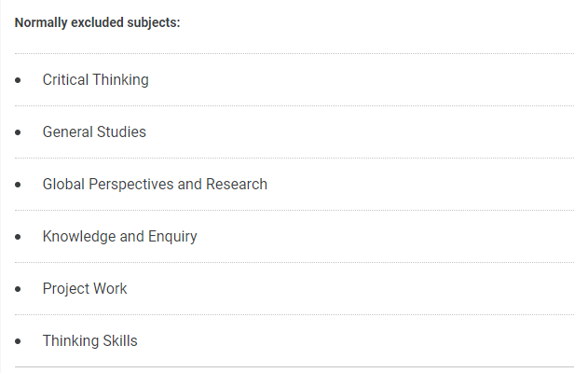Click the bullet point for Project Work
Screen dimensions: 588x373
pyautogui.click(x=18, y=289)
